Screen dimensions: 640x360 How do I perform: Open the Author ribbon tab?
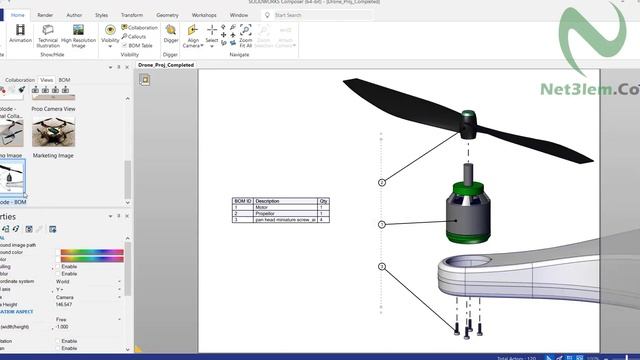pos(74,15)
